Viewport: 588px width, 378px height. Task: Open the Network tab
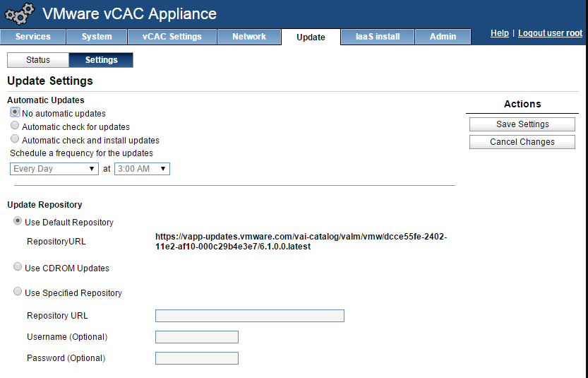coord(249,37)
